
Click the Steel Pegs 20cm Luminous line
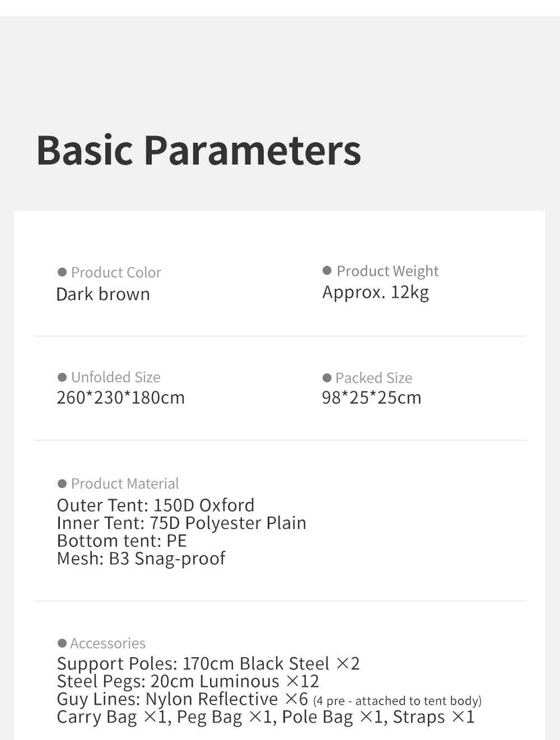tap(188, 681)
